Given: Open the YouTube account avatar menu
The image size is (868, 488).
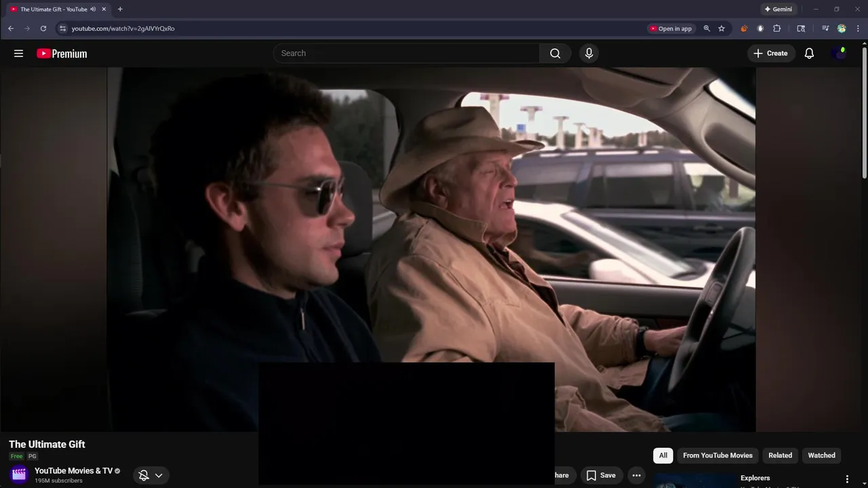Looking at the screenshot, I should click(x=839, y=54).
